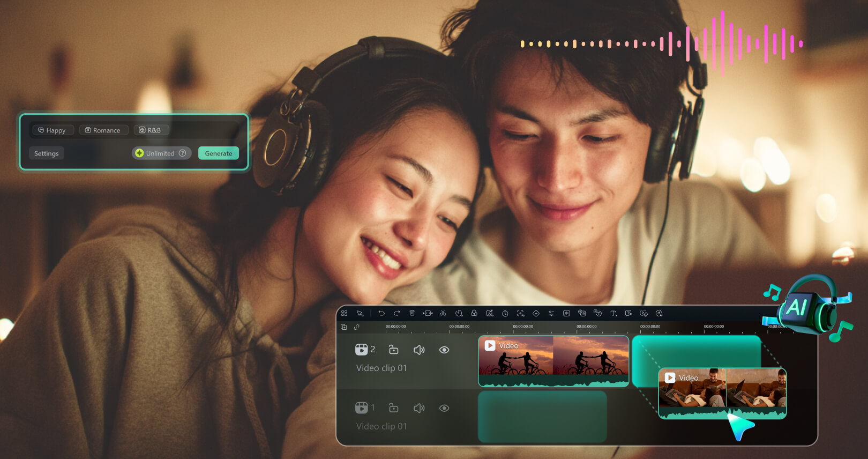Click the Generate button
Screen dimensions: 868x459
coord(219,153)
